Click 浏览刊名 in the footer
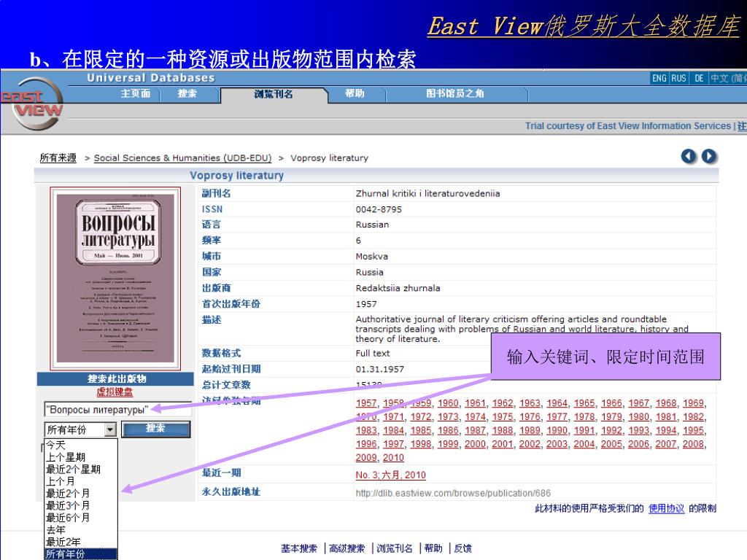This screenshot has width=747, height=560. 395,548
